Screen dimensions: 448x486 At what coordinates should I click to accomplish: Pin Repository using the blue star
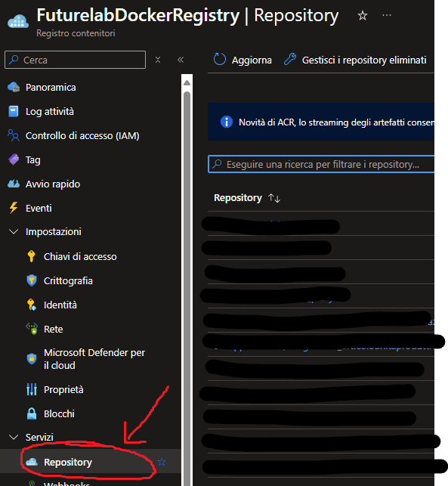(162, 462)
